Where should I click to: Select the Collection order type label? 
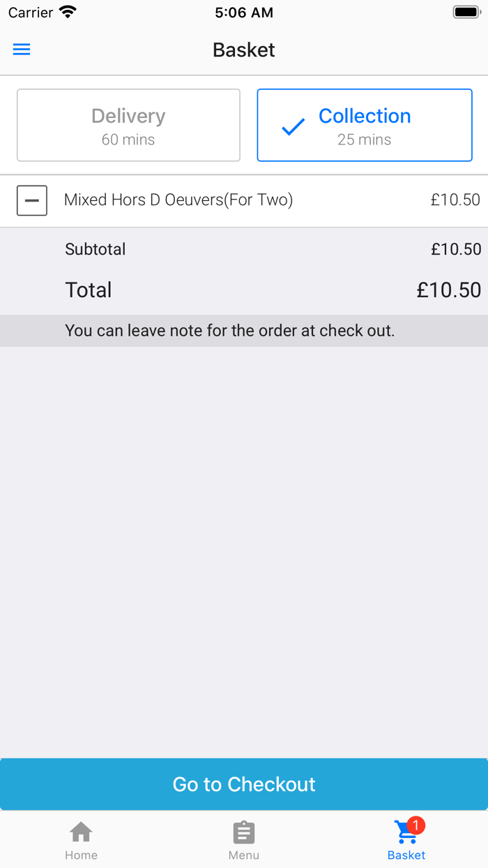[365, 116]
